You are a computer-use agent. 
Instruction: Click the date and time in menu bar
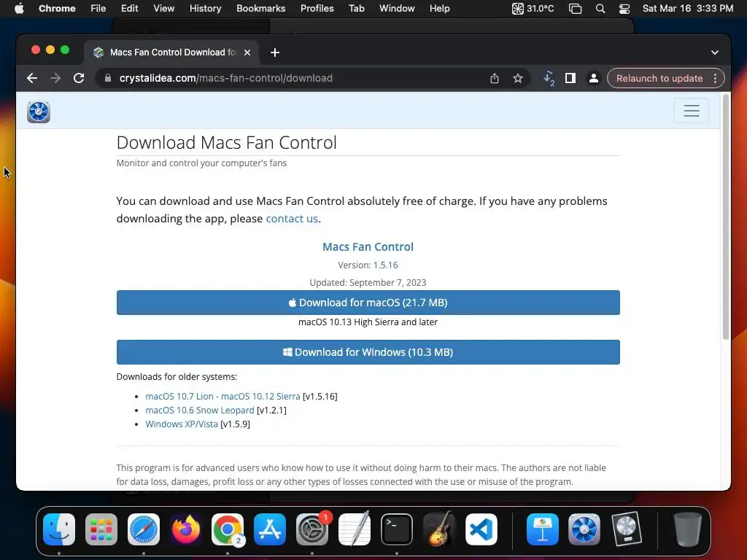click(687, 9)
